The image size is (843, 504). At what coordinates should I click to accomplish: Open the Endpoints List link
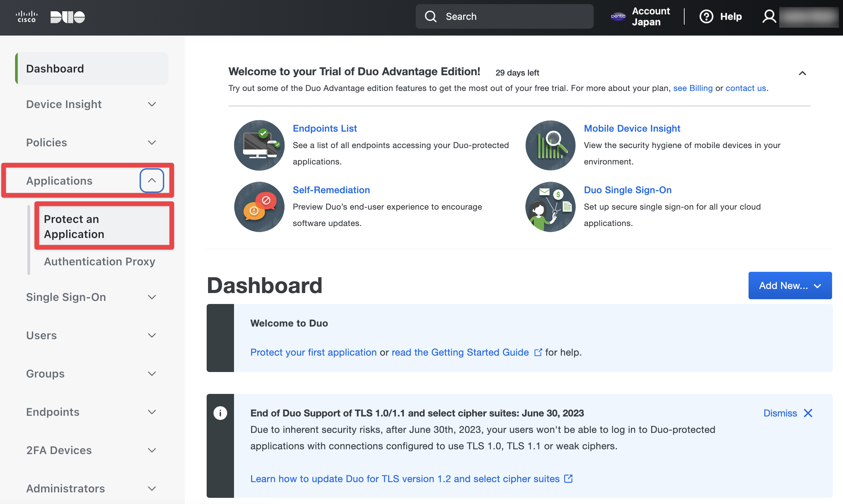(325, 128)
